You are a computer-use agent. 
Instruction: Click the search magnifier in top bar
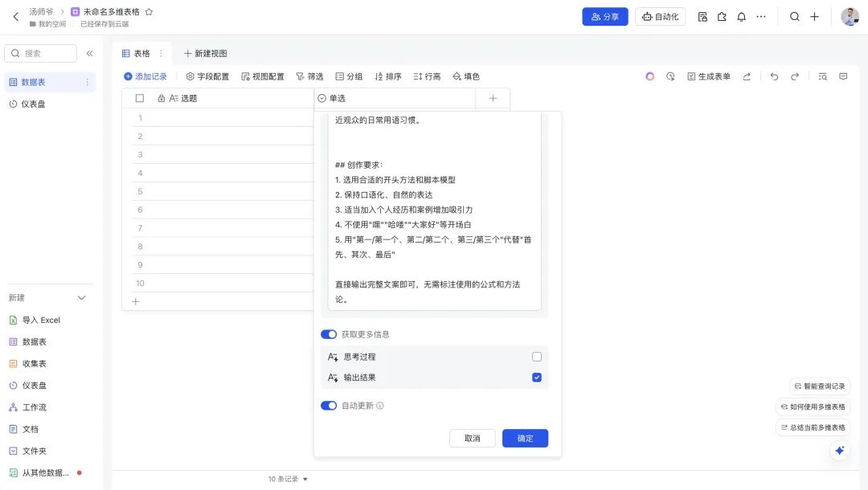794,17
